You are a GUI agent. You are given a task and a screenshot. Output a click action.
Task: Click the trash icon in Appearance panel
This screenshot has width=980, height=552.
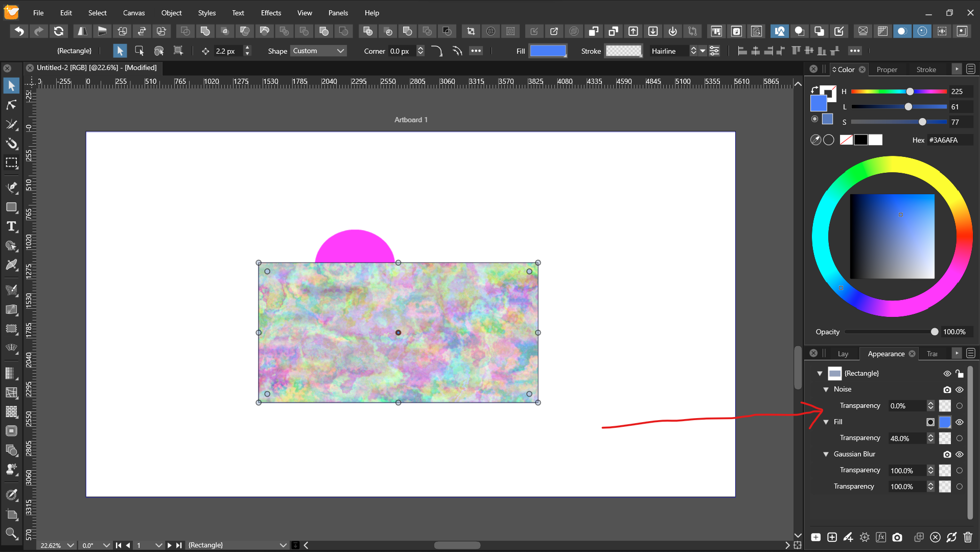[968, 537]
